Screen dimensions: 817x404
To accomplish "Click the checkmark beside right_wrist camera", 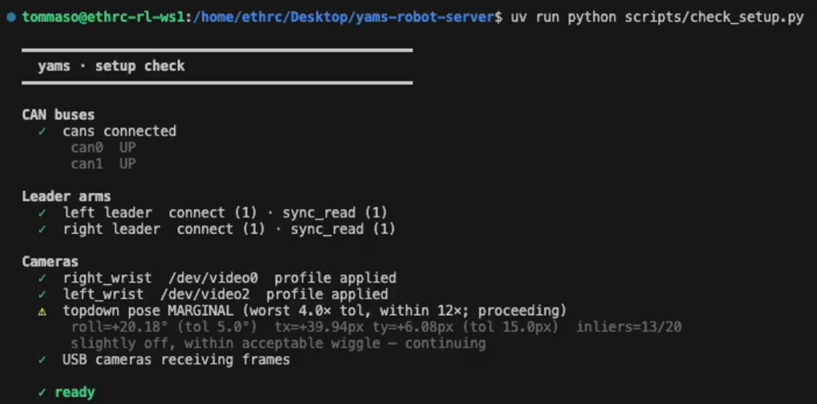I will click(x=42, y=278).
